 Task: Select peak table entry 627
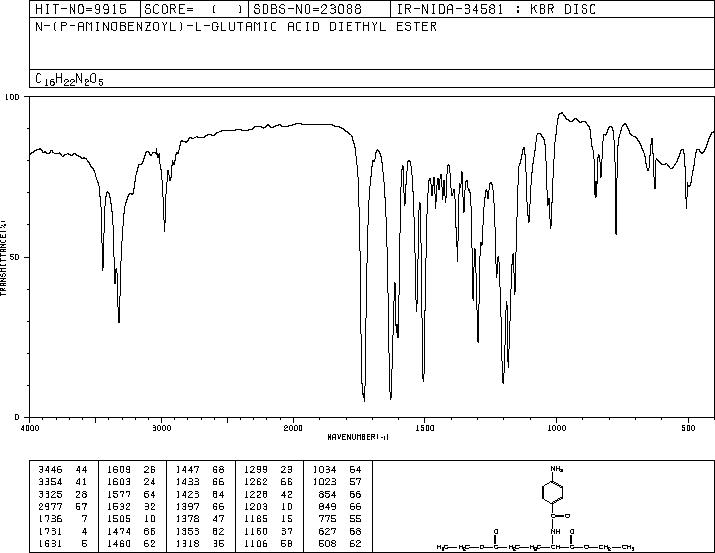[327, 531]
